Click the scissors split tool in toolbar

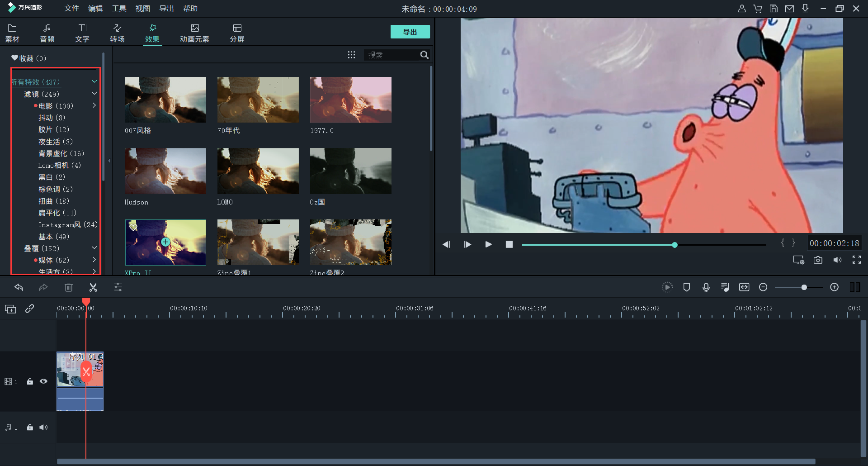pos(93,287)
